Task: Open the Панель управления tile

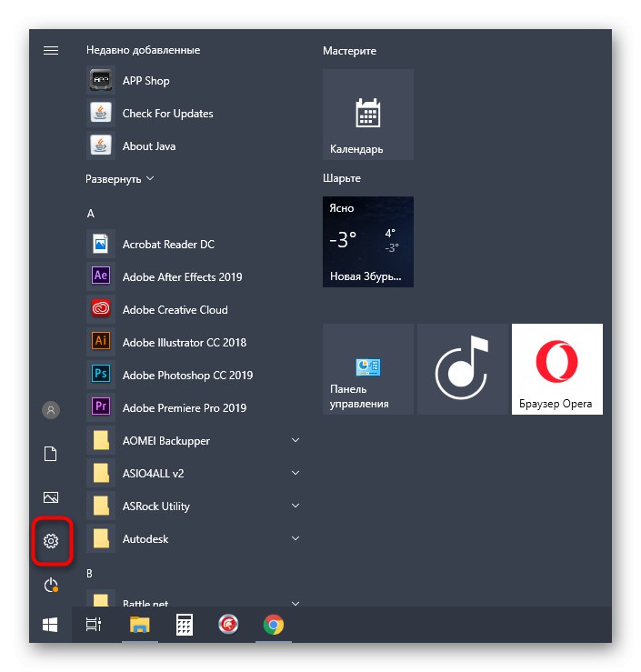Action: [368, 369]
